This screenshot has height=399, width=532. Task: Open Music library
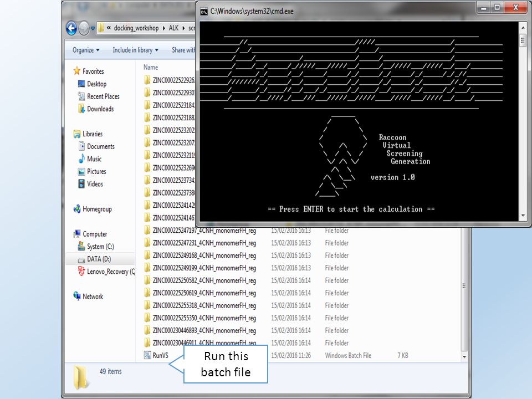click(x=94, y=159)
